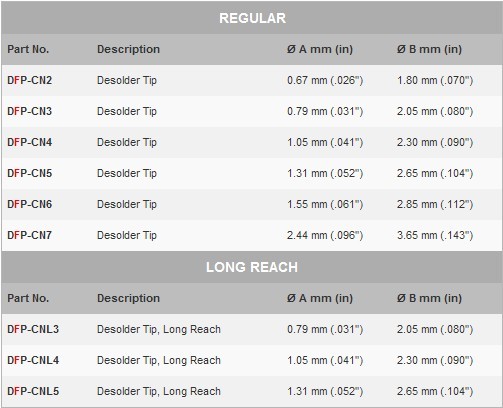The height and width of the screenshot is (408, 503).
Task: Click Ø B mm (in) header under LONG REACH
Action: tap(430, 298)
